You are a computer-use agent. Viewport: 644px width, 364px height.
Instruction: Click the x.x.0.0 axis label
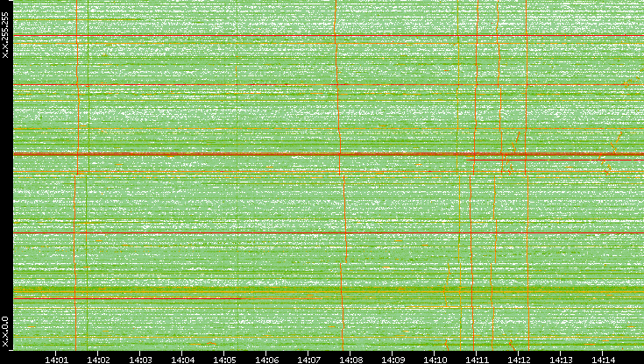[5, 332]
